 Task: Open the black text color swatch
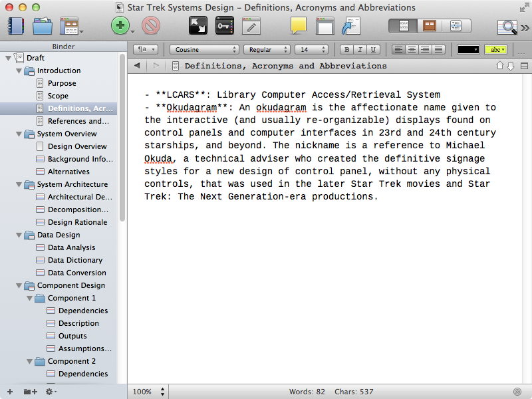click(468, 49)
